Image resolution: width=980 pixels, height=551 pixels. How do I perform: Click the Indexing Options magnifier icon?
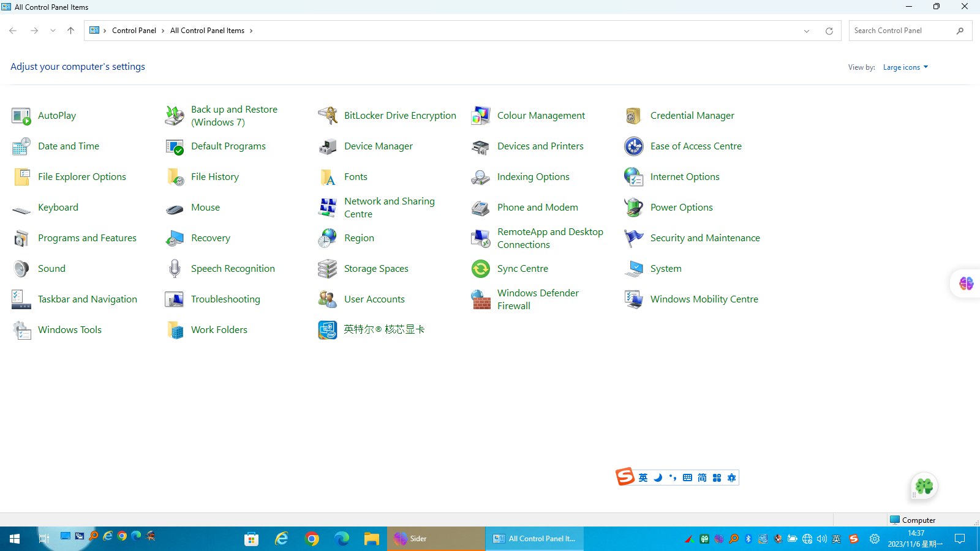[x=481, y=177]
